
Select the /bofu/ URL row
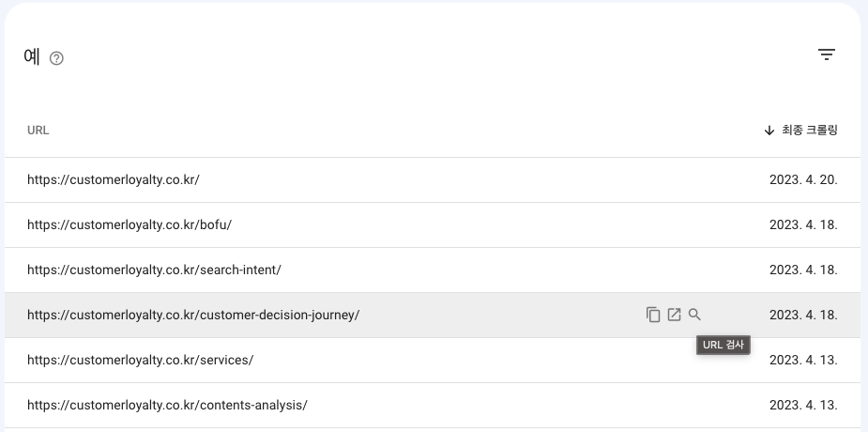[129, 224]
